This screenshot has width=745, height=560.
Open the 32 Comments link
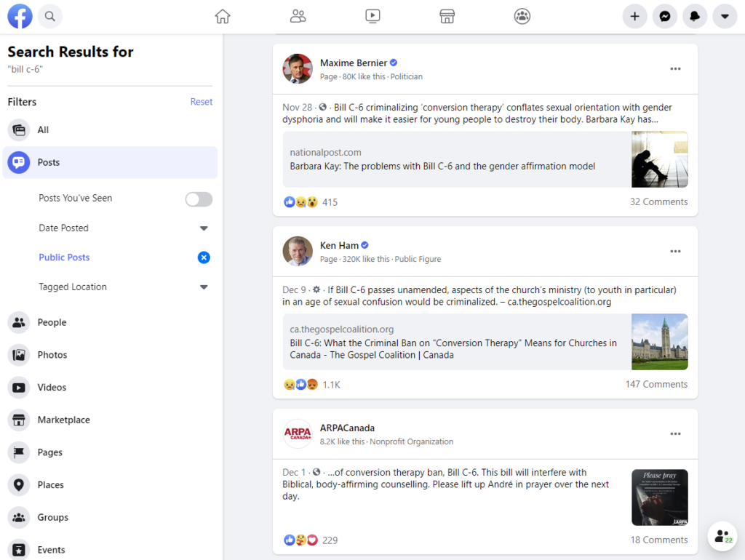(658, 202)
